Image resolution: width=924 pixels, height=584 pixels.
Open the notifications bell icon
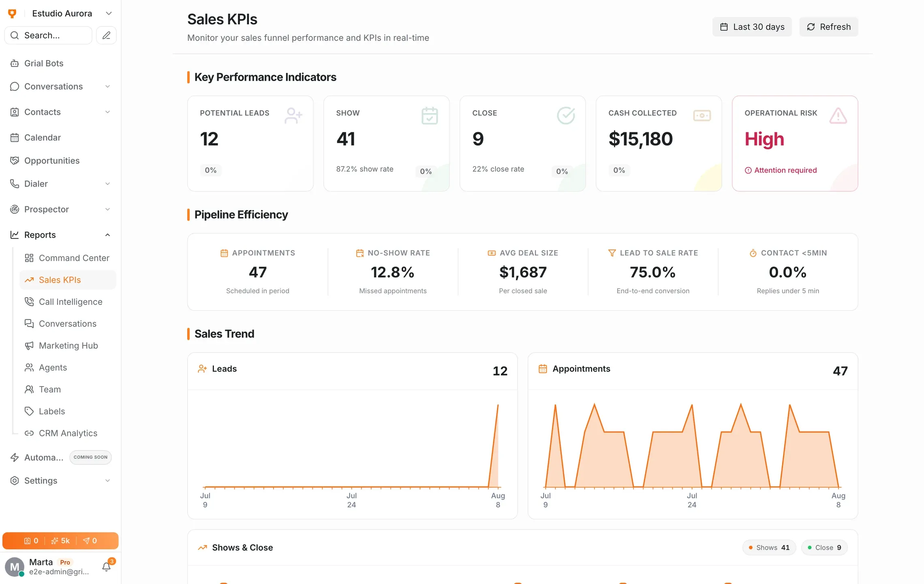tap(107, 567)
